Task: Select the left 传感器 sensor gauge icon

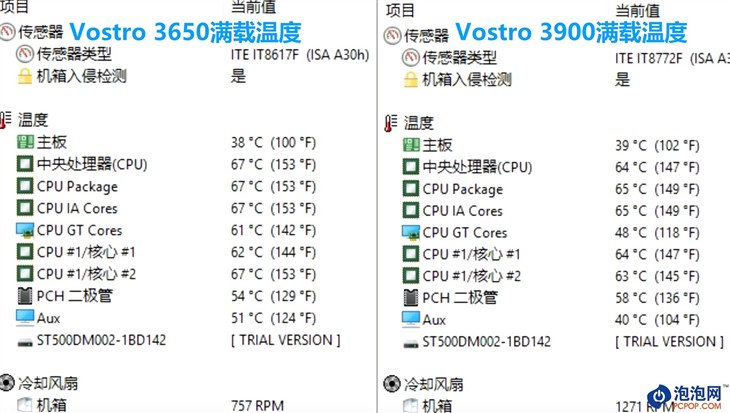Action: (7, 32)
